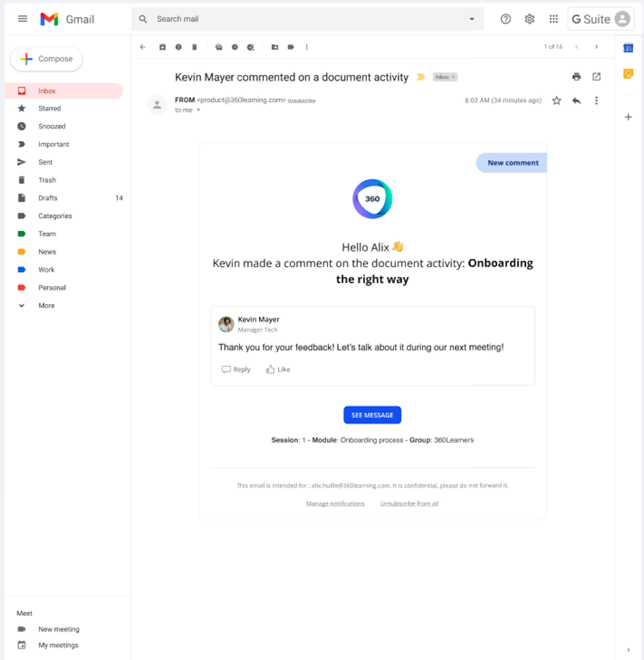The width and height of the screenshot is (644, 660).
Task: Open Google Keep side panel
Action: point(628,73)
